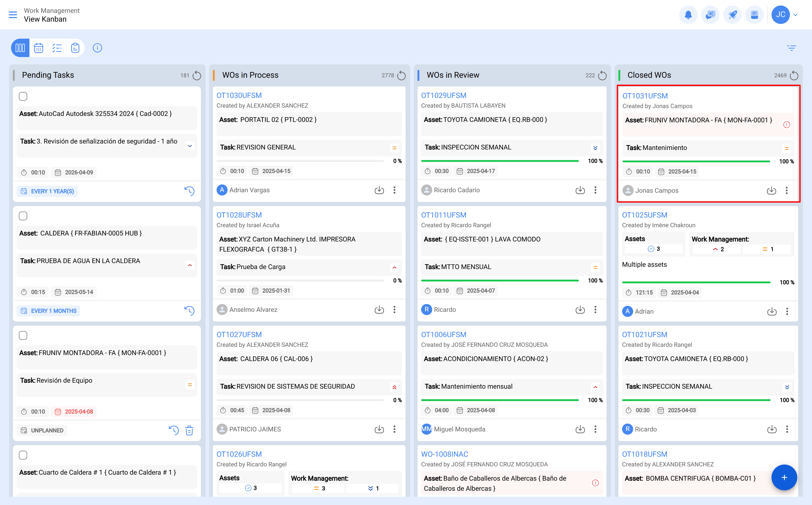Open the filter options icon
Image resolution: width=812 pixels, height=505 pixels.
[x=791, y=48]
